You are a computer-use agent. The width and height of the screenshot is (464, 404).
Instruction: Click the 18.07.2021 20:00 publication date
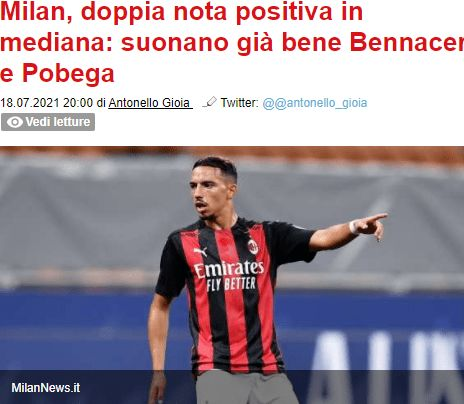47,103
